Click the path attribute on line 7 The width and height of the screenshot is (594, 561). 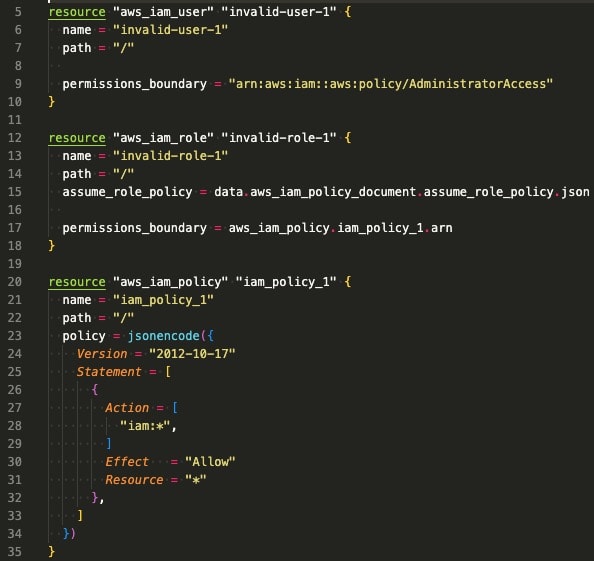pyautogui.click(x=77, y=48)
